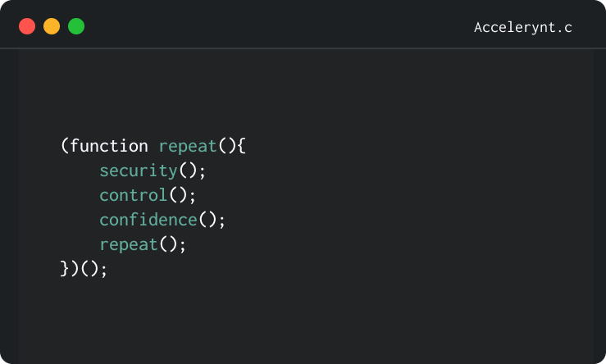Click the empty middle of the title bar

[279, 26]
